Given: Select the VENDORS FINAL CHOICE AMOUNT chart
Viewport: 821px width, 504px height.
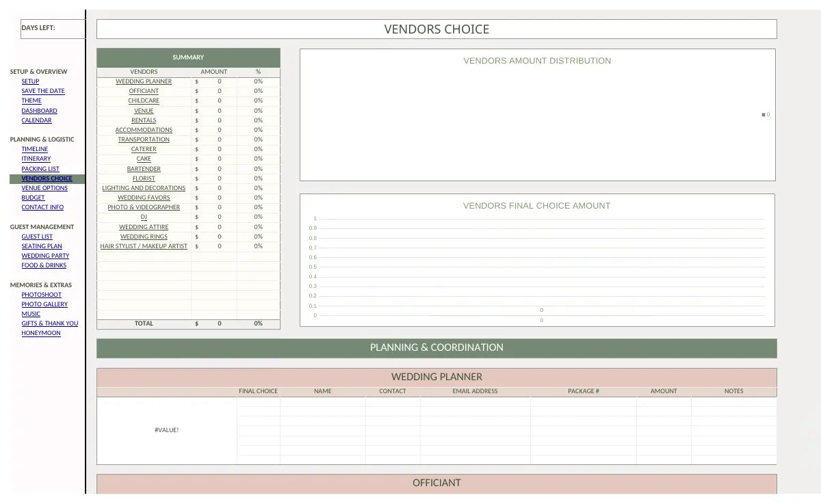Looking at the screenshot, I should tap(537, 260).
